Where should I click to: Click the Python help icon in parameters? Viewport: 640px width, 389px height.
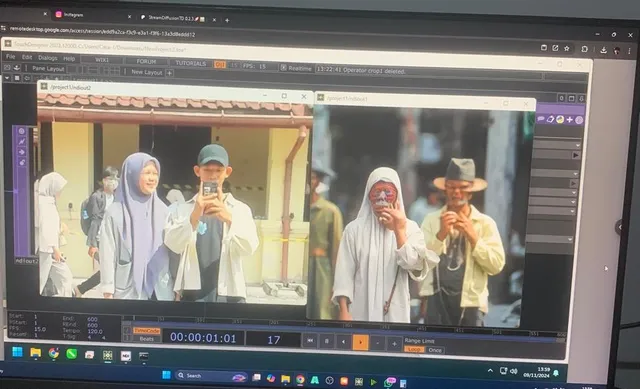pos(560,119)
